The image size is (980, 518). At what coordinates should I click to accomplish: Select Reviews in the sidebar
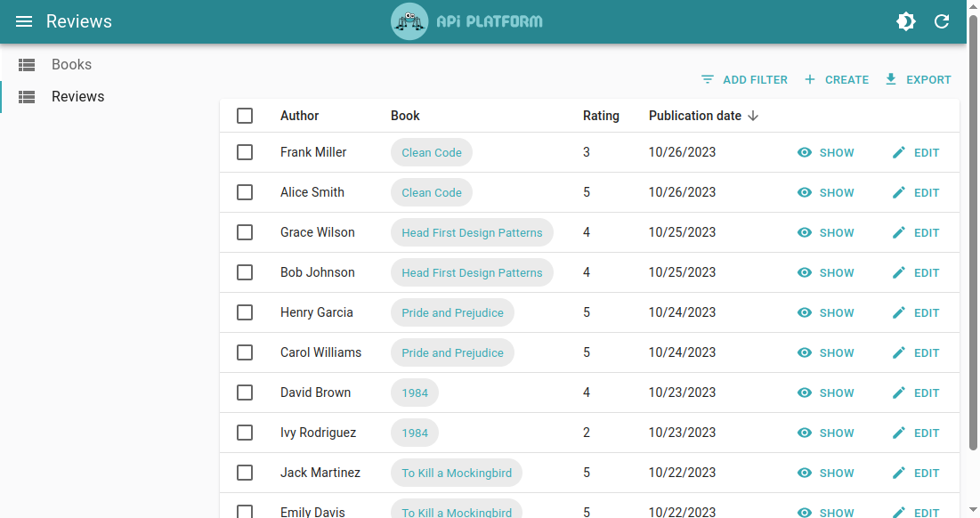point(79,96)
